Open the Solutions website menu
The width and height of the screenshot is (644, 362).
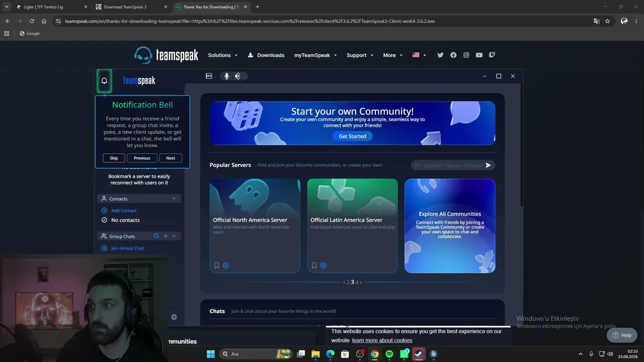222,55
